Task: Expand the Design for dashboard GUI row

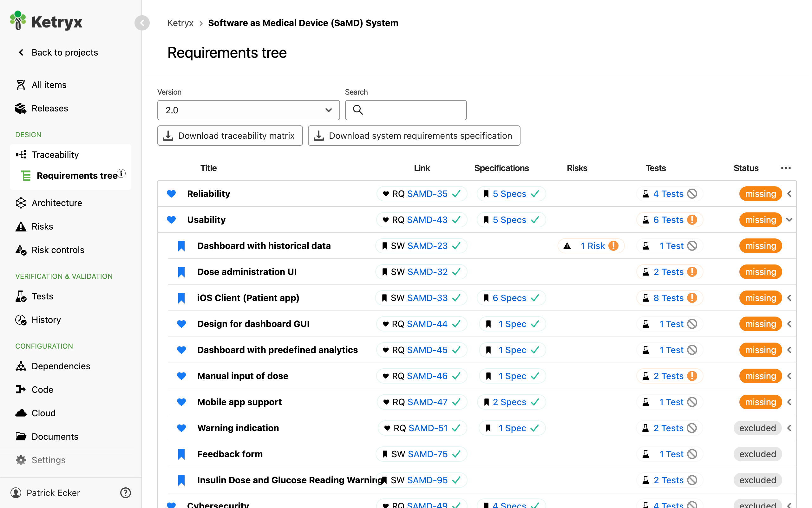Action: (x=789, y=324)
